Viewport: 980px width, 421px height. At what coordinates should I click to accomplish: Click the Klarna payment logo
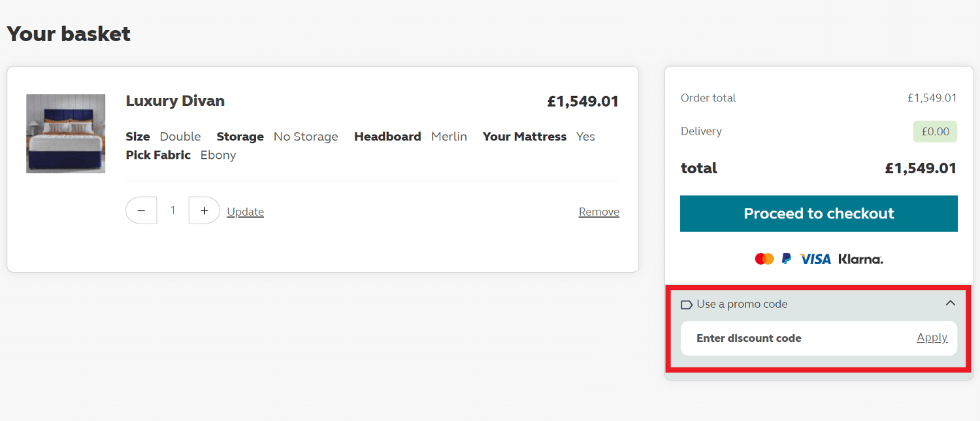[x=860, y=259]
